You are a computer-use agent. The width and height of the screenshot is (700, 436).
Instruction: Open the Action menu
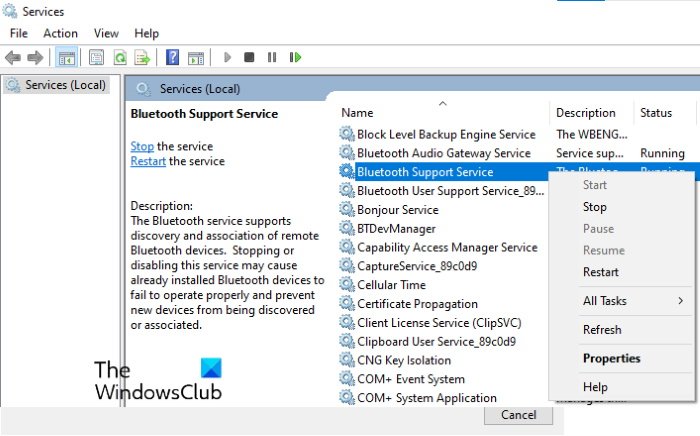60,33
